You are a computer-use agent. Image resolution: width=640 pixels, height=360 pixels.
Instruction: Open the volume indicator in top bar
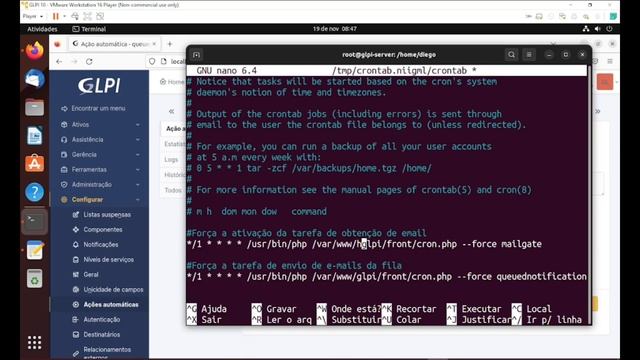pos(598,29)
